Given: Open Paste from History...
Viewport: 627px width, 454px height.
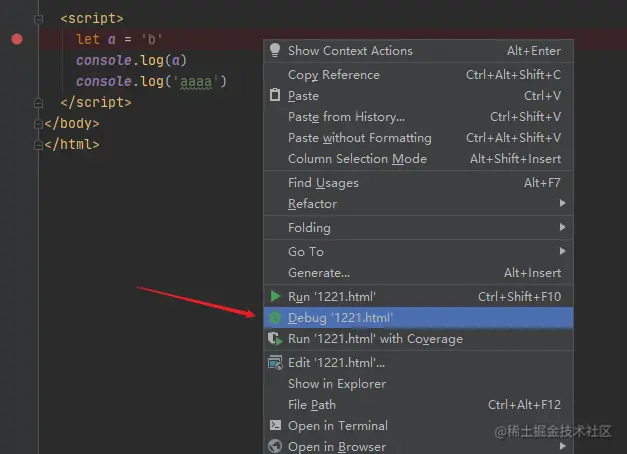Looking at the screenshot, I should click(419, 116).
